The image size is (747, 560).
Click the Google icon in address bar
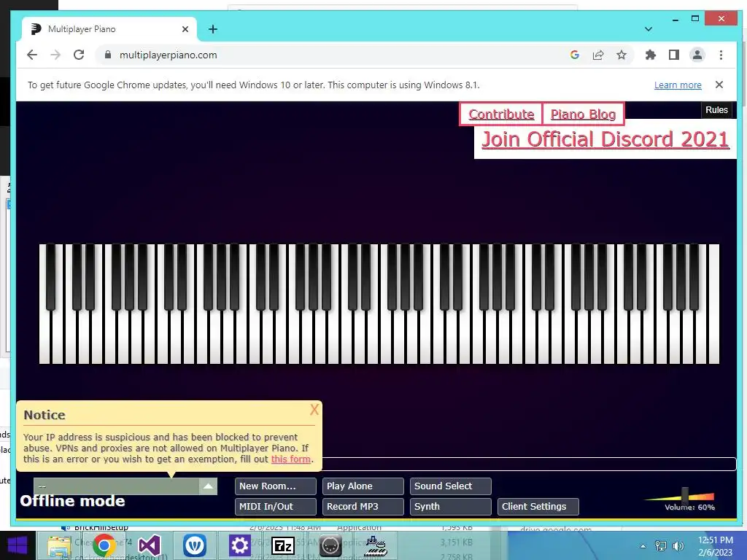pos(575,55)
